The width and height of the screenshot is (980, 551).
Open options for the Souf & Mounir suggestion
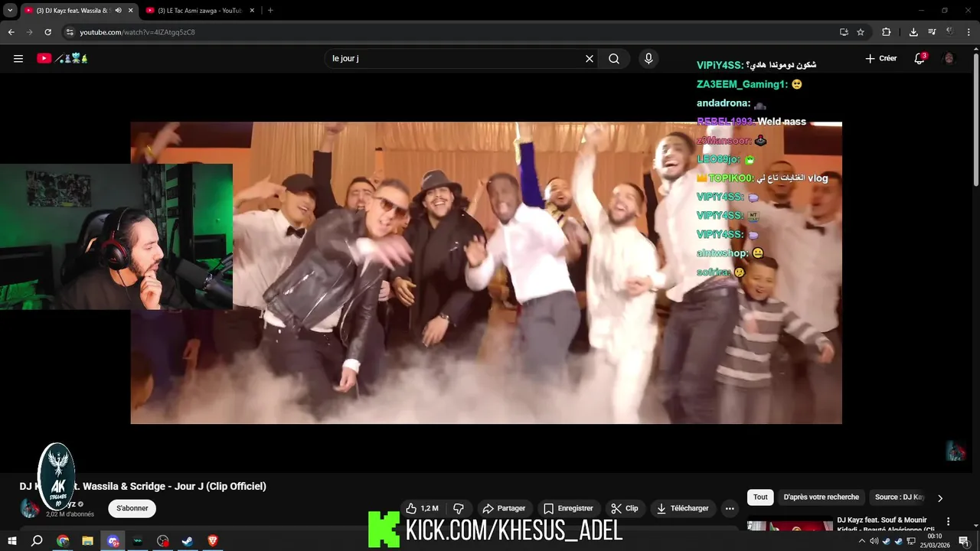coord(949,522)
